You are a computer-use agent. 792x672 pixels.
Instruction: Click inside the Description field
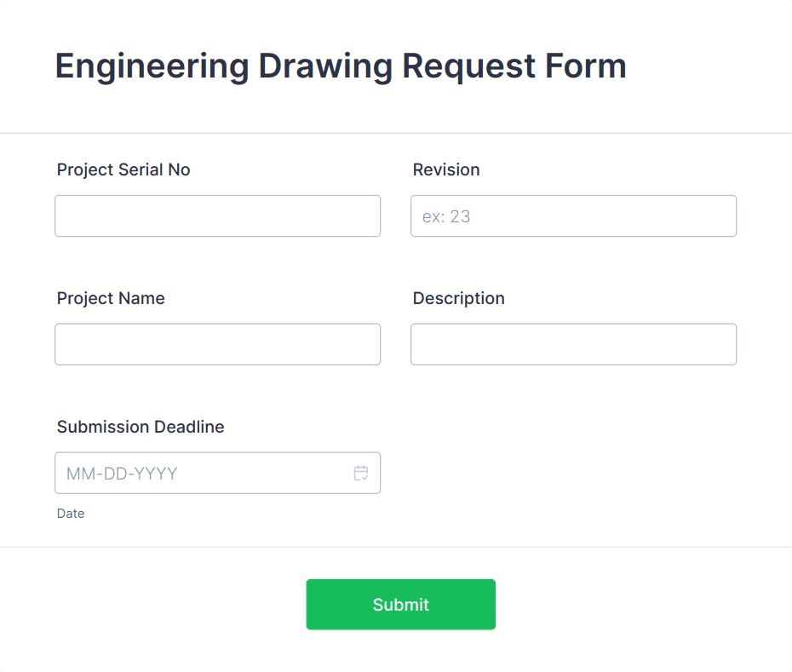pos(573,344)
